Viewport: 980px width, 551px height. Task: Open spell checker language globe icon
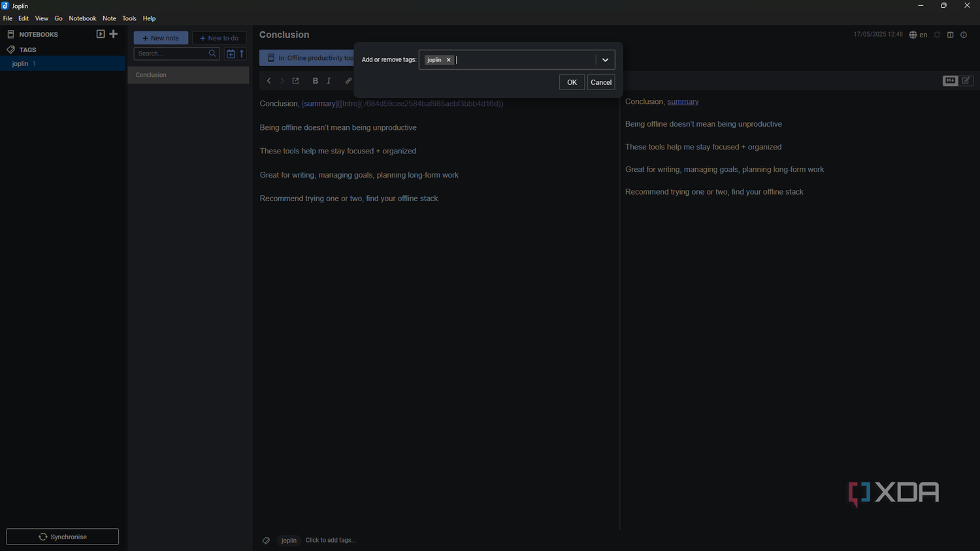pyautogui.click(x=918, y=35)
